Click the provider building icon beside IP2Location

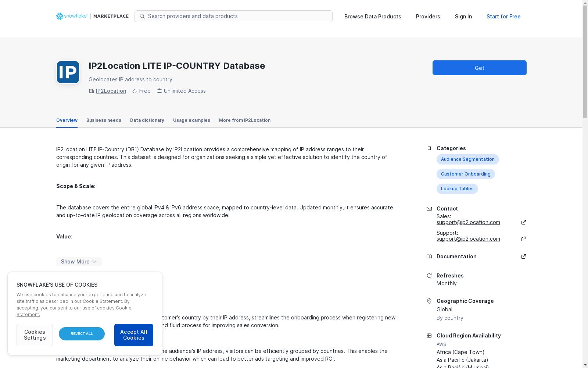(x=92, y=91)
